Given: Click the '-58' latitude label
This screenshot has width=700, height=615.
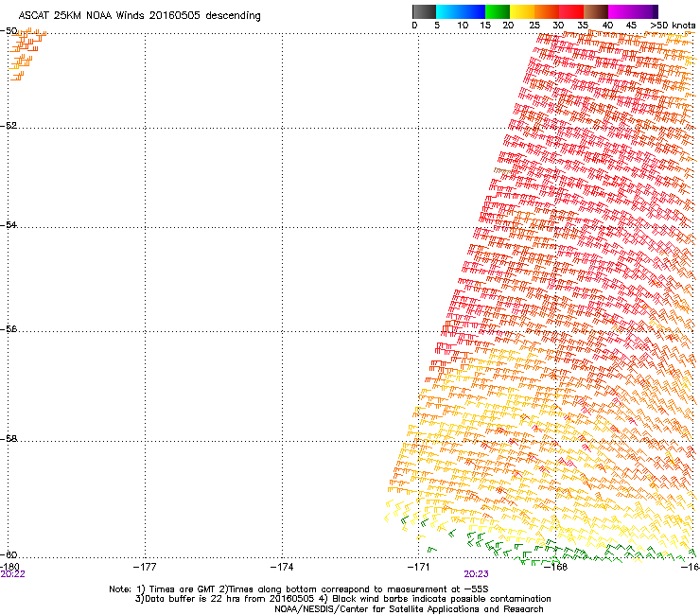Looking at the screenshot, I should (9, 439).
